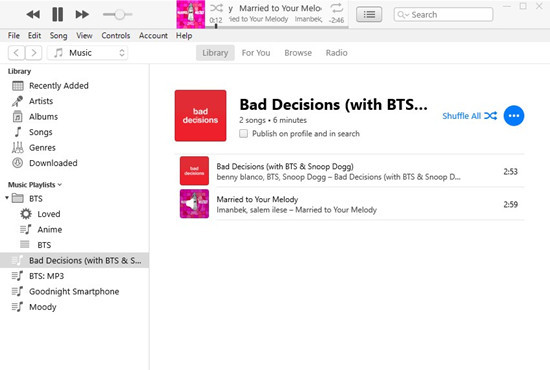Switch to the Radio tab

coord(336,53)
